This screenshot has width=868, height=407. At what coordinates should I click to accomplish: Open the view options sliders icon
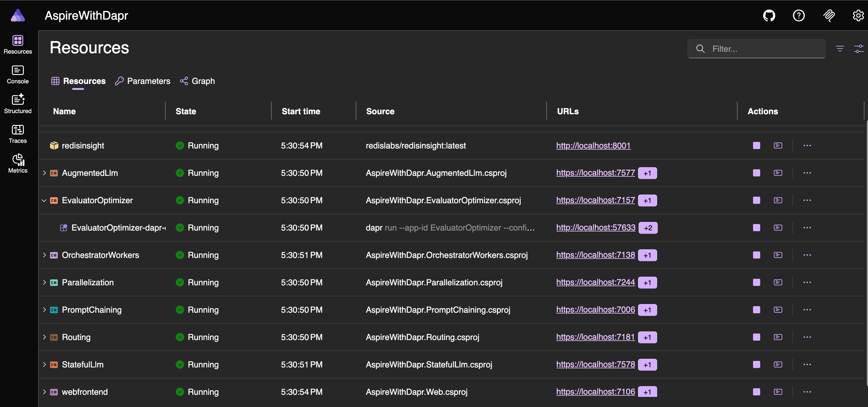859,49
